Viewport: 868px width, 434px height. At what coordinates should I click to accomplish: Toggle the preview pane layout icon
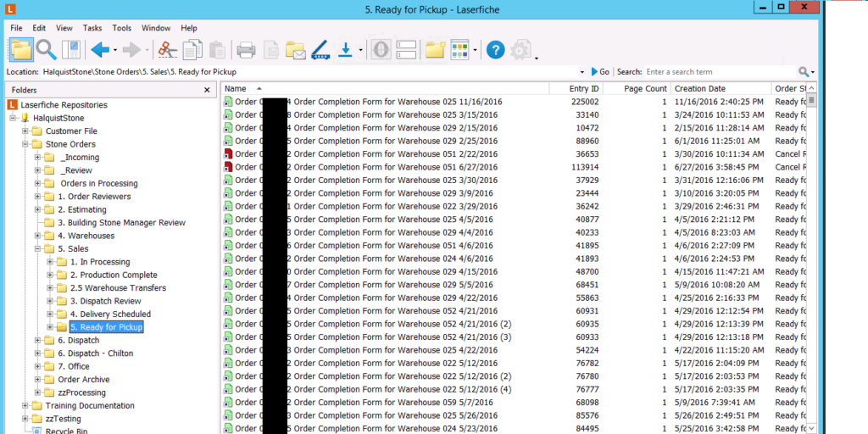click(71, 50)
